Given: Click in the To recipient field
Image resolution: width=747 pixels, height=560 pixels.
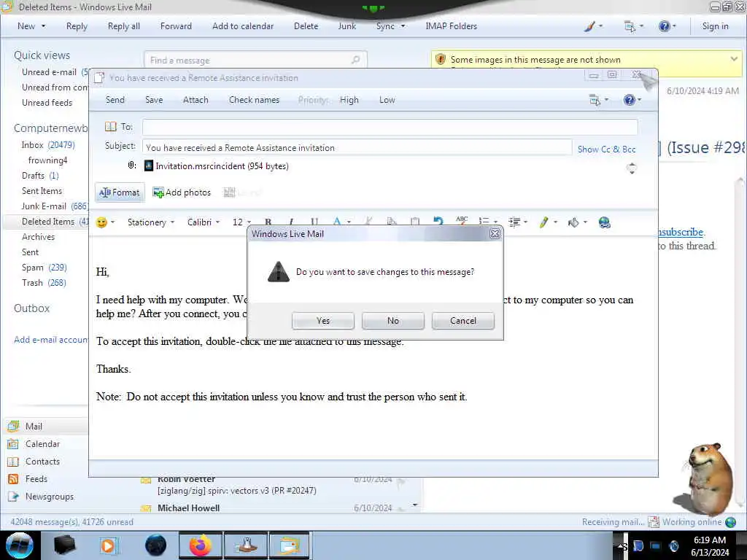Looking at the screenshot, I should click(390, 127).
